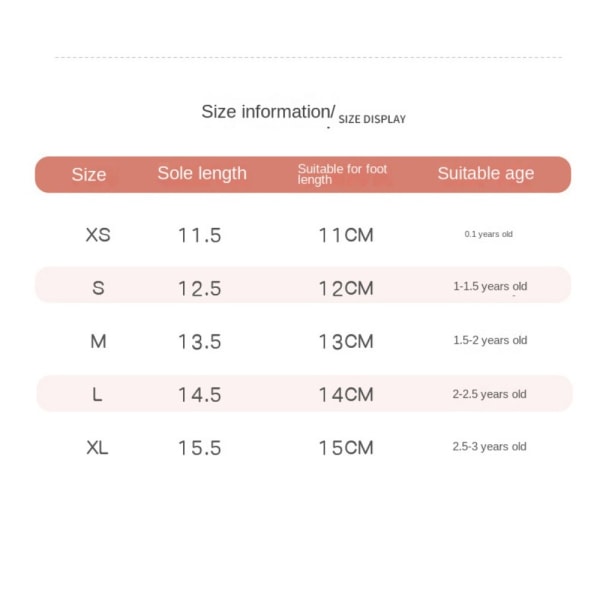Select the 14CM foot length value
Viewport: 600px width, 600px height.
click(346, 395)
